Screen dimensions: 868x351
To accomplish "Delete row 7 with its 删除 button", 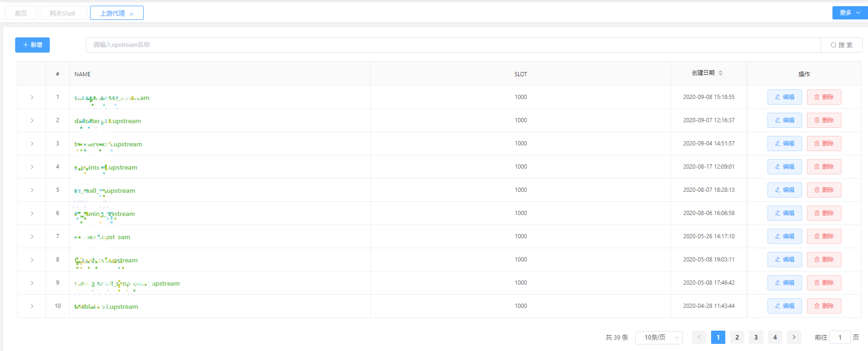I will (x=824, y=236).
